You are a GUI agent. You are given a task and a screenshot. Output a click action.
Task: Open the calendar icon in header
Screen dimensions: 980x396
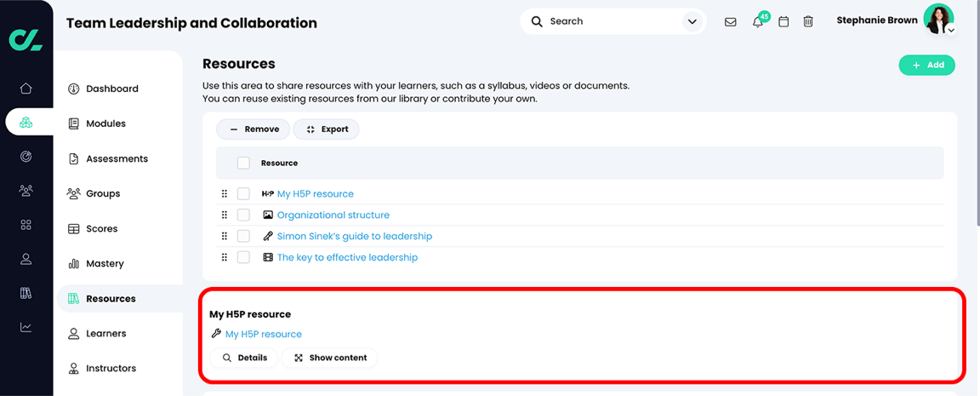pos(783,22)
